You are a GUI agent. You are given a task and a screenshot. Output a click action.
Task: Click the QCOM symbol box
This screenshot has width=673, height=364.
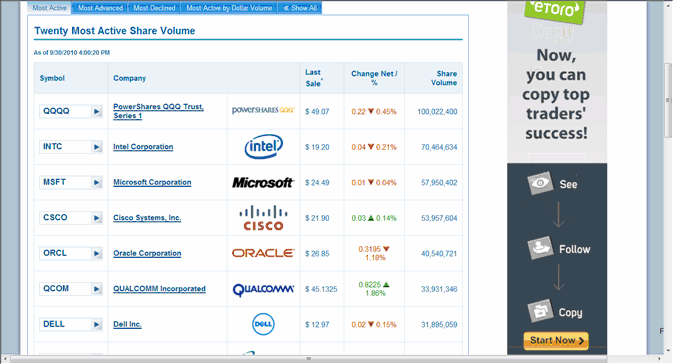pos(70,289)
